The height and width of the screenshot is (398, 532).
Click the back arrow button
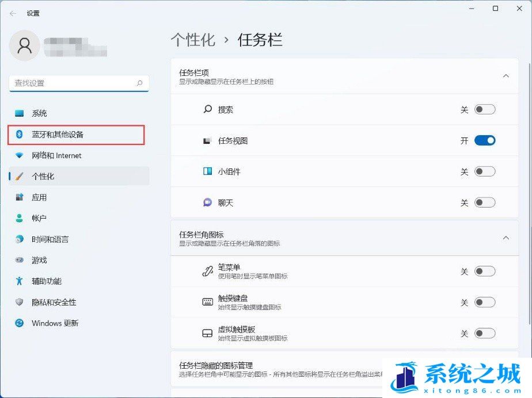coord(13,13)
